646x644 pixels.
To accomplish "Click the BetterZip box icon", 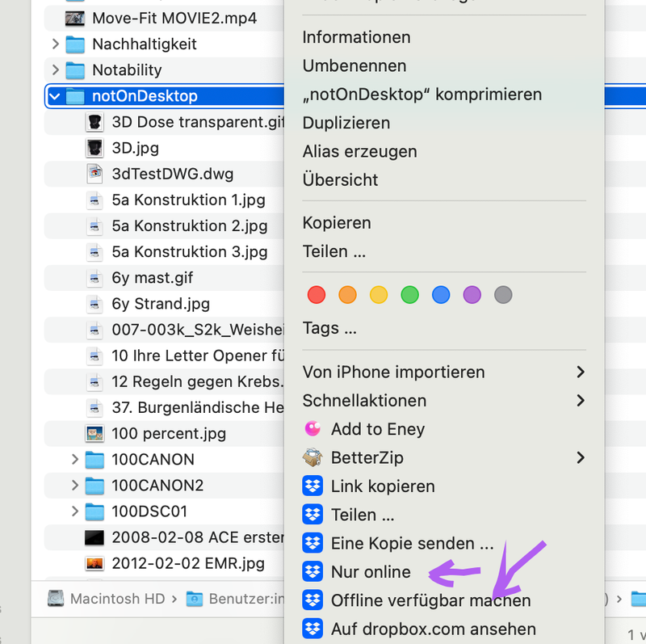I will (x=313, y=457).
